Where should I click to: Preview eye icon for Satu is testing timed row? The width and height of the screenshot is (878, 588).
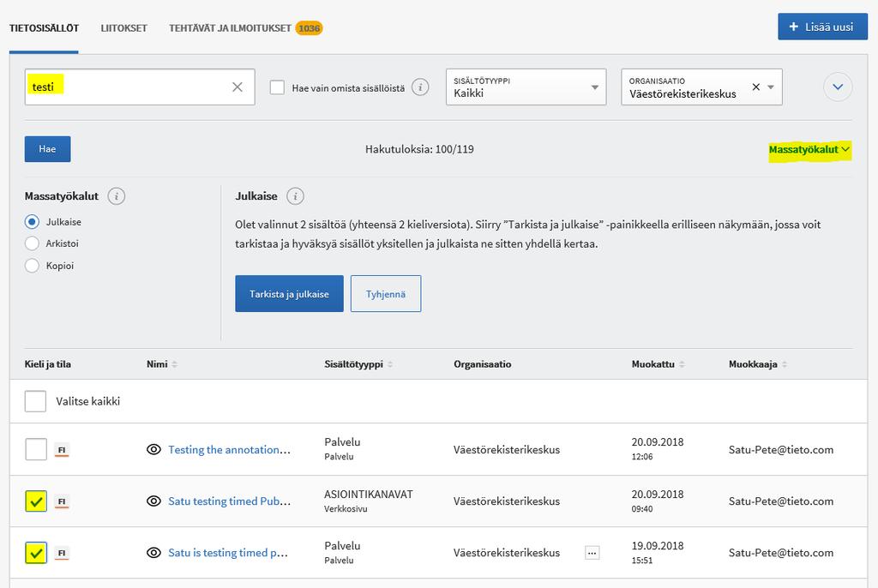(x=153, y=553)
